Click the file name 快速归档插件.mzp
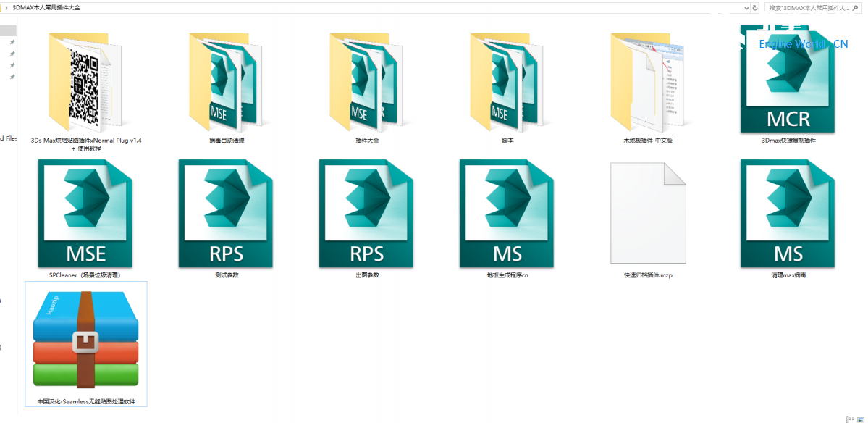The height and width of the screenshot is (423, 868). 648,275
